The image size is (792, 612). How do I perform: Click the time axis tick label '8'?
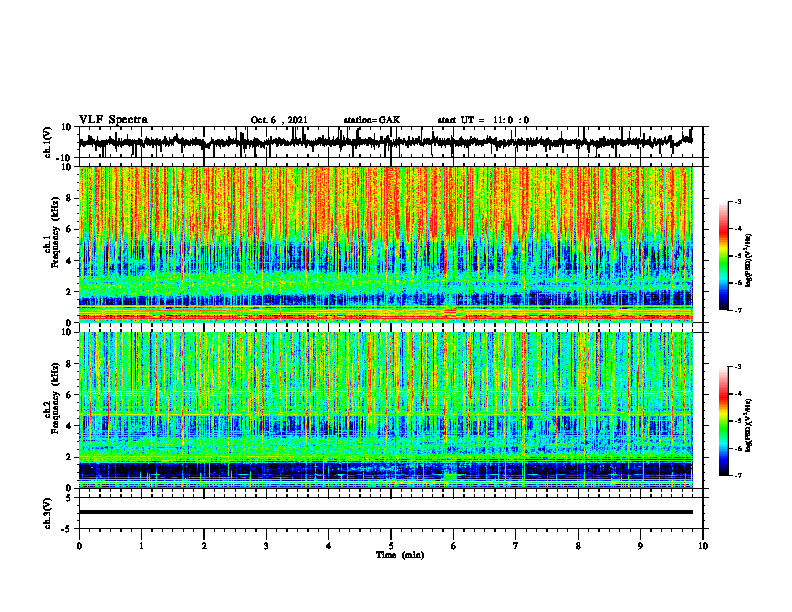pos(578,546)
